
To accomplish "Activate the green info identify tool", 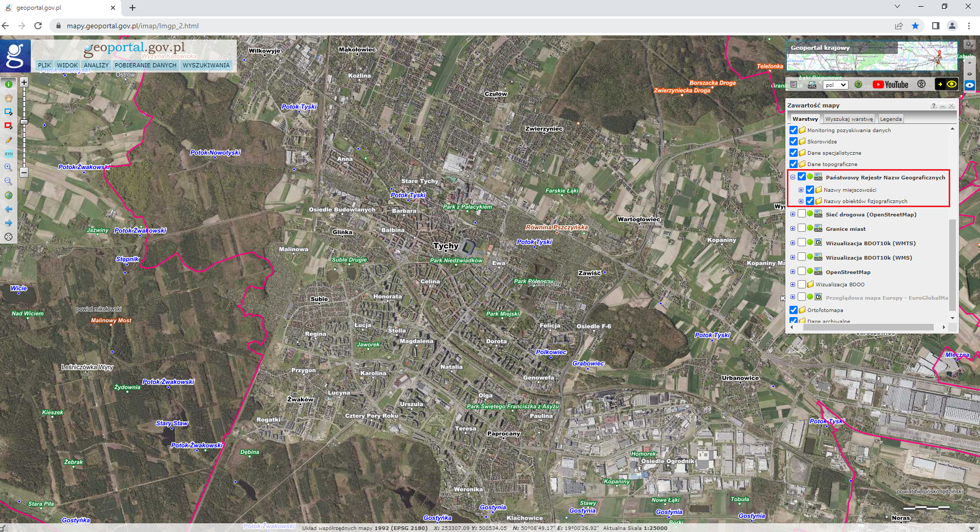I will click(9, 84).
